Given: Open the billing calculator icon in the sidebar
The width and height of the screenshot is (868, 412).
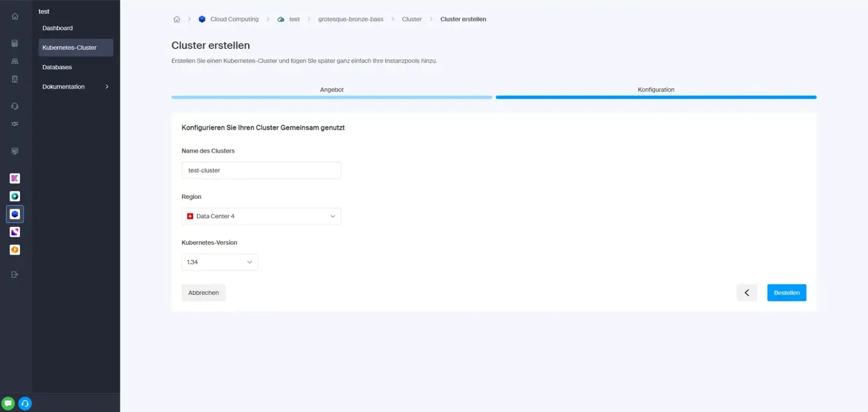Looking at the screenshot, I should 15,43.
